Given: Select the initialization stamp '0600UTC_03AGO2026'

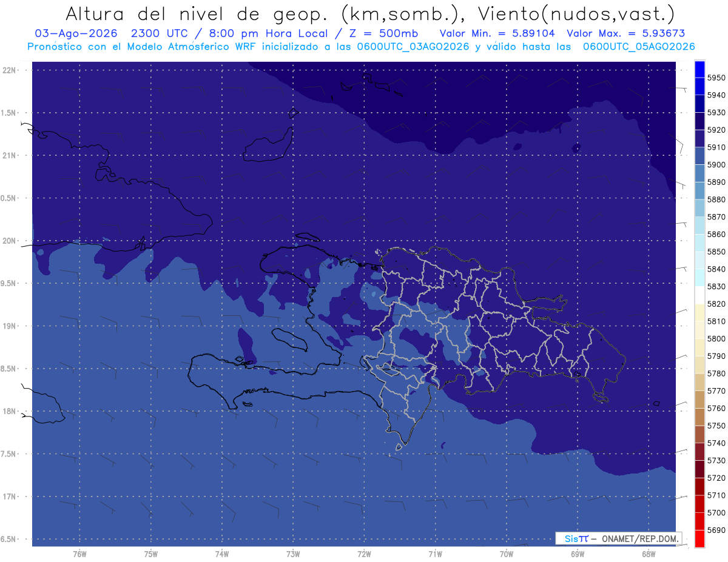Looking at the screenshot, I should [412, 47].
